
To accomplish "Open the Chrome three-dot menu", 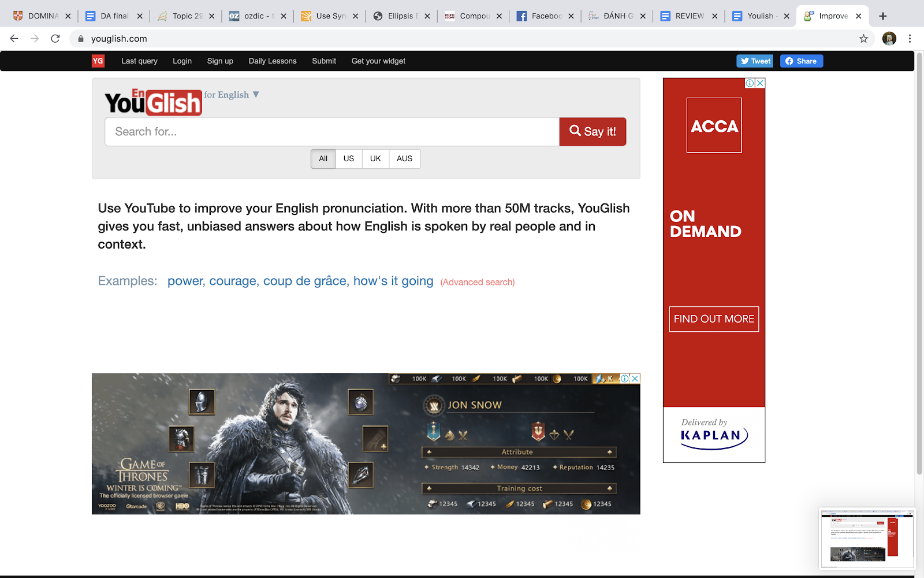I will click(910, 39).
